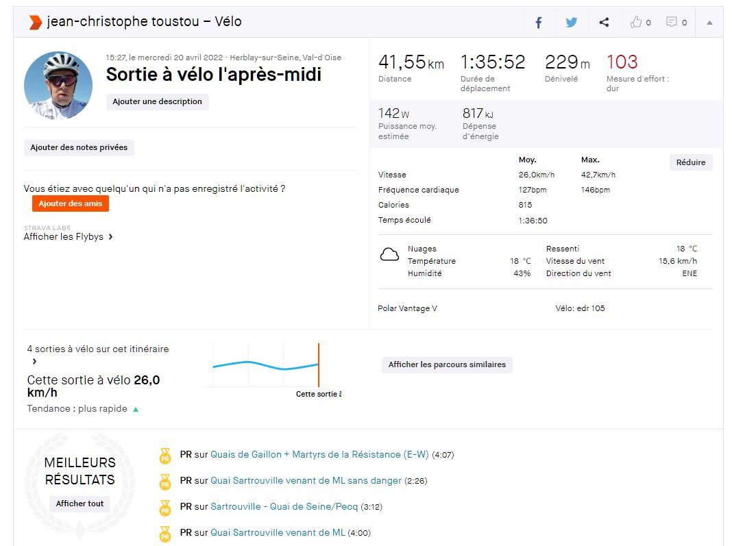Share activity on Facebook
Viewport: 756px width, 546px height.
(x=539, y=23)
